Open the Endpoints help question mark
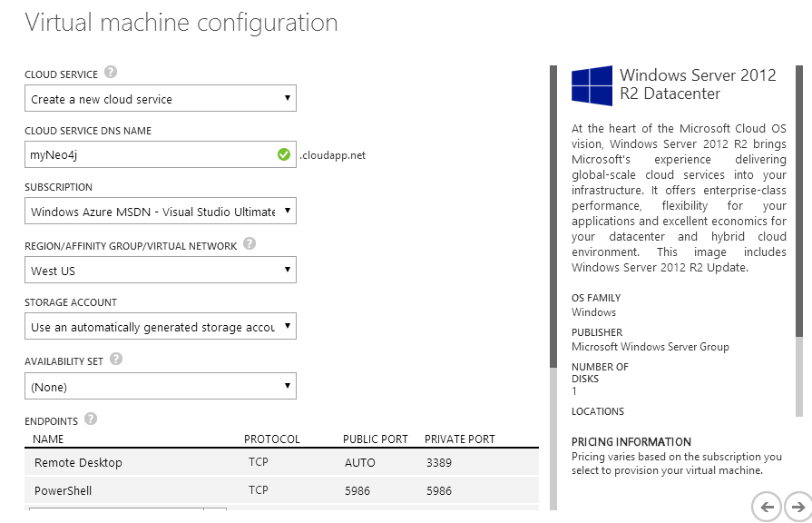The image size is (812, 523). click(x=91, y=419)
